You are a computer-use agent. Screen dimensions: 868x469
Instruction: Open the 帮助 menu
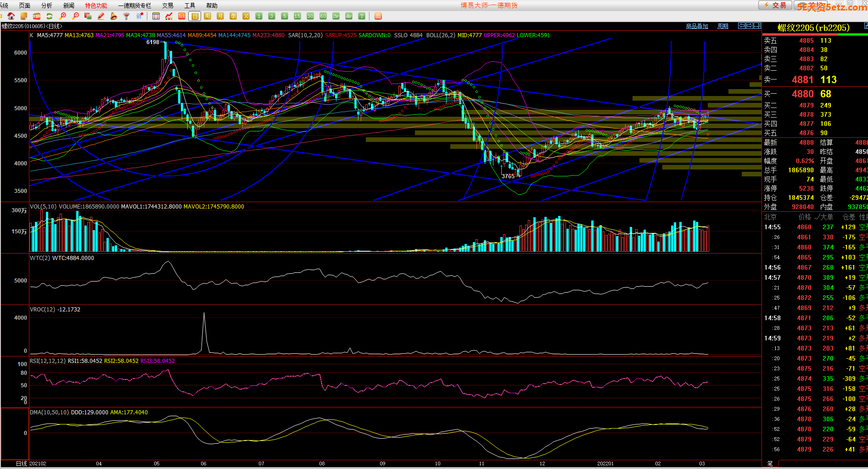[212, 6]
